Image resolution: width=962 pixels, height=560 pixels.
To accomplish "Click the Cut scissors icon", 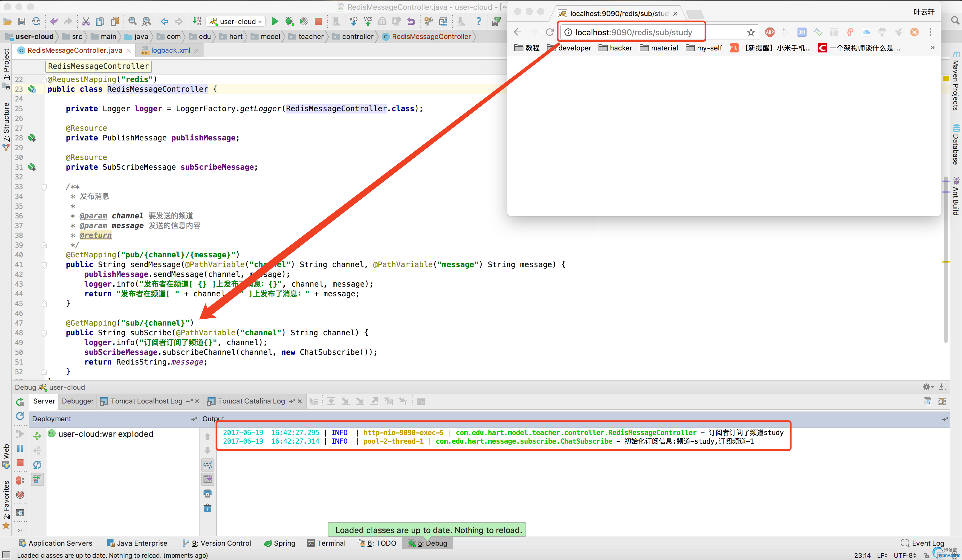I will pos(86,21).
